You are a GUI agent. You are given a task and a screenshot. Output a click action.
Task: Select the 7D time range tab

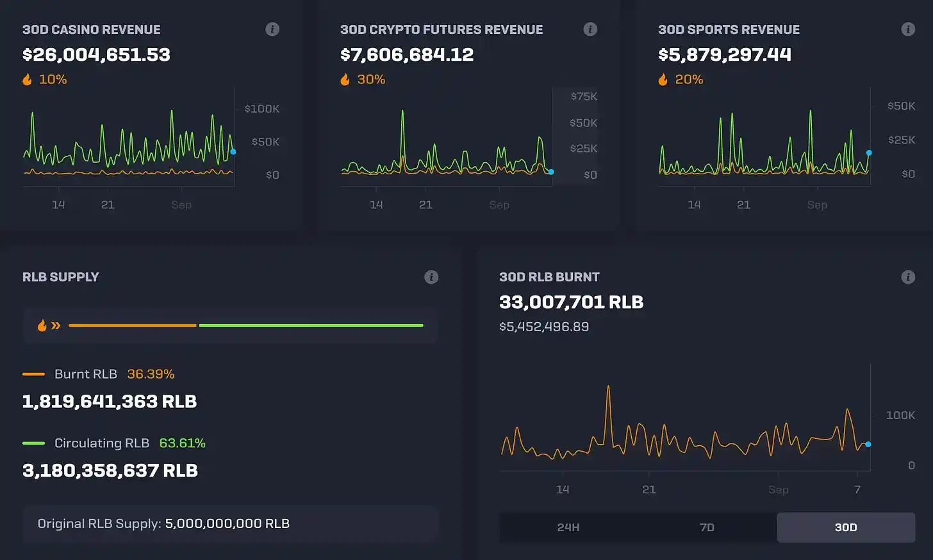[x=707, y=527]
